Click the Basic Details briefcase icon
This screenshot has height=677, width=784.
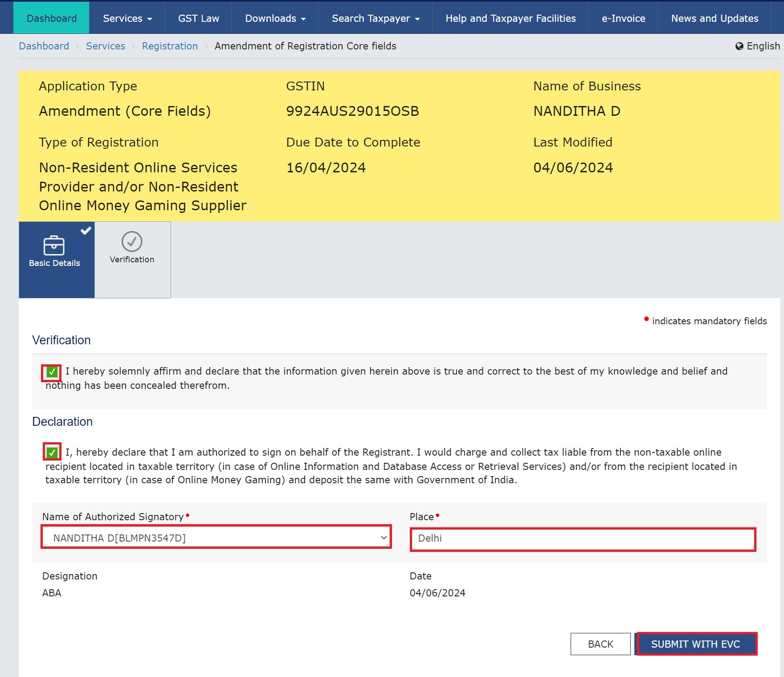point(54,245)
